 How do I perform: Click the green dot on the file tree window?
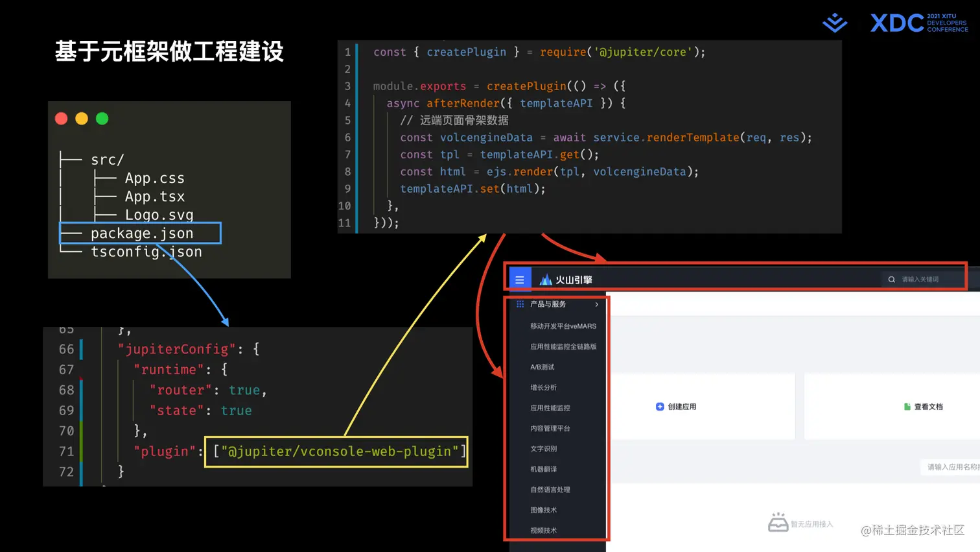coord(102,119)
